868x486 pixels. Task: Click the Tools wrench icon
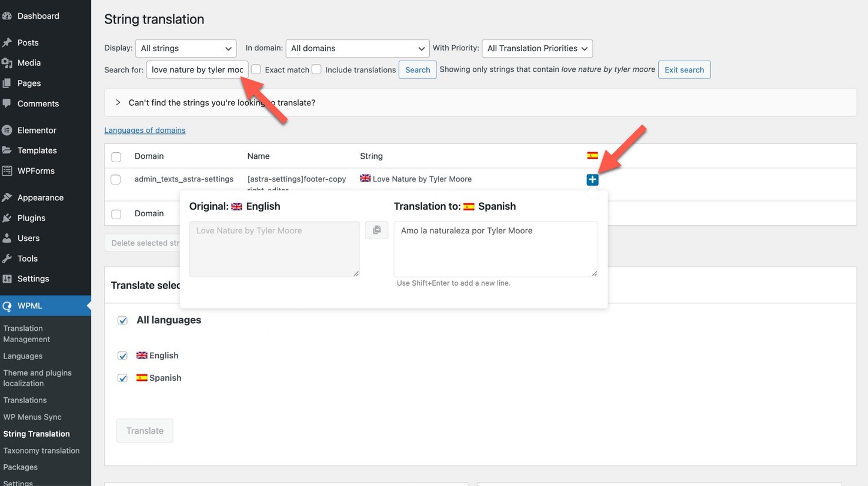[7, 259]
